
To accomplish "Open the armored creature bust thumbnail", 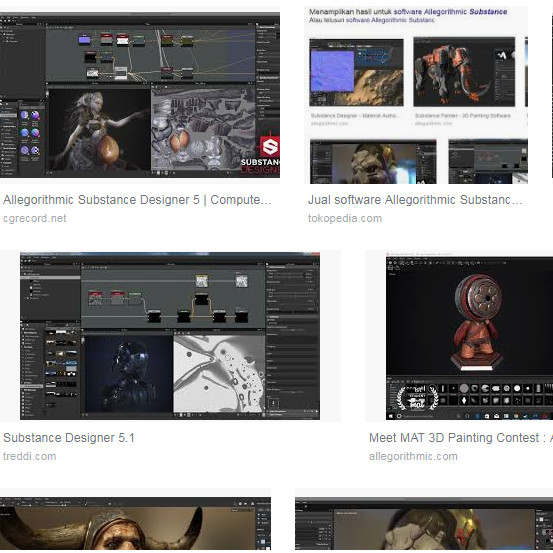I will click(x=424, y=523).
